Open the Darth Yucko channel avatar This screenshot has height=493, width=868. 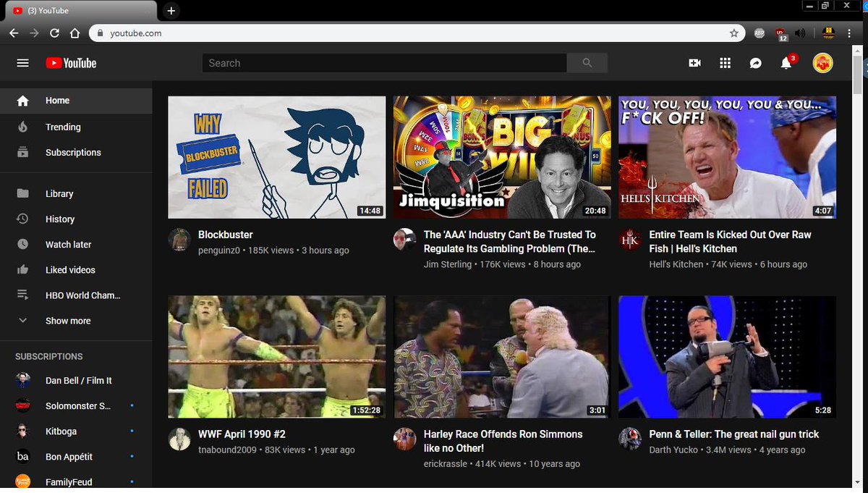630,439
